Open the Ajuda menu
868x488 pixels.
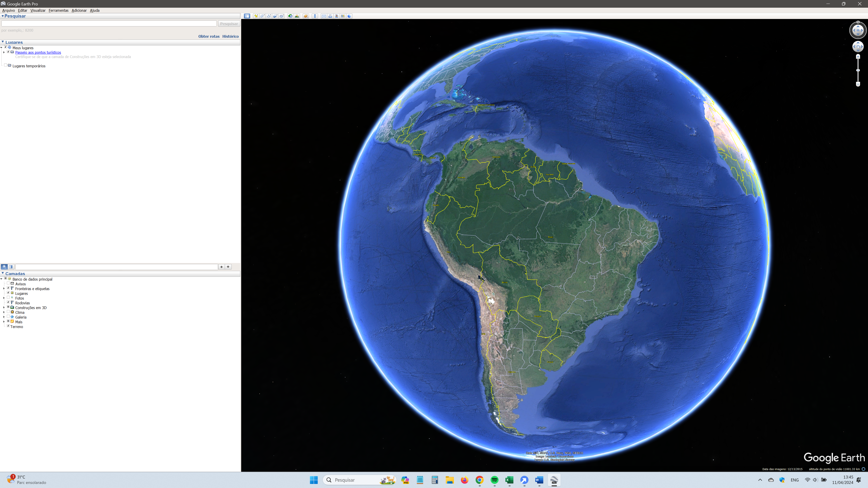point(95,10)
